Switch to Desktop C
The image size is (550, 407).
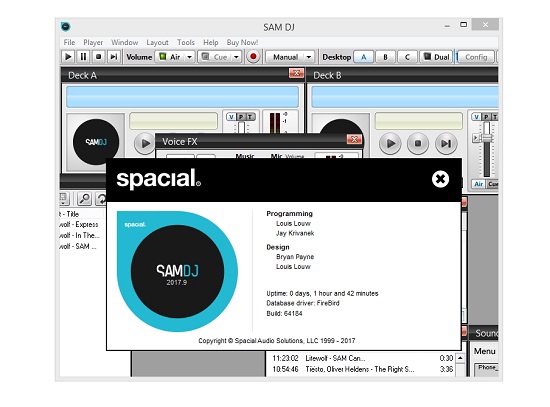(x=407, y=57)
